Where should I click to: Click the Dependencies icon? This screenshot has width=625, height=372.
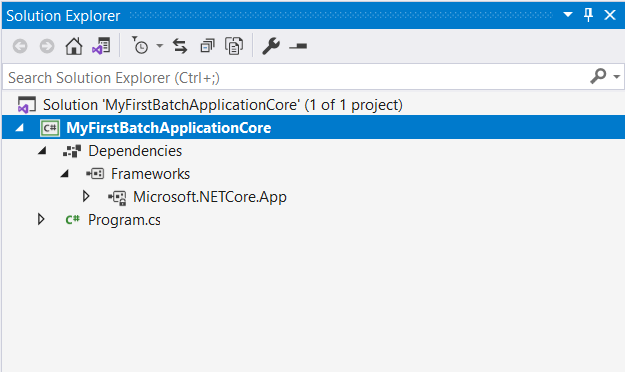72,151
